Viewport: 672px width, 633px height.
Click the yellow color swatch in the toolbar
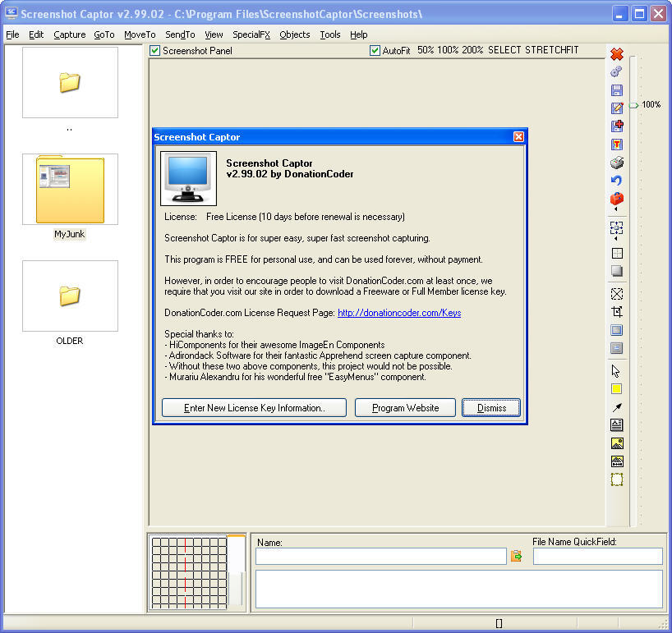point(617,389)
